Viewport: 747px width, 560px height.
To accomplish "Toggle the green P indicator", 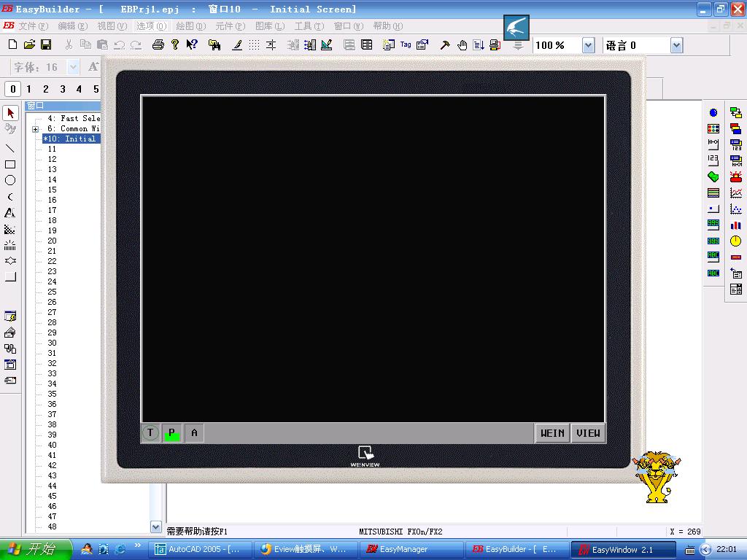I will (x=172, y=432).
